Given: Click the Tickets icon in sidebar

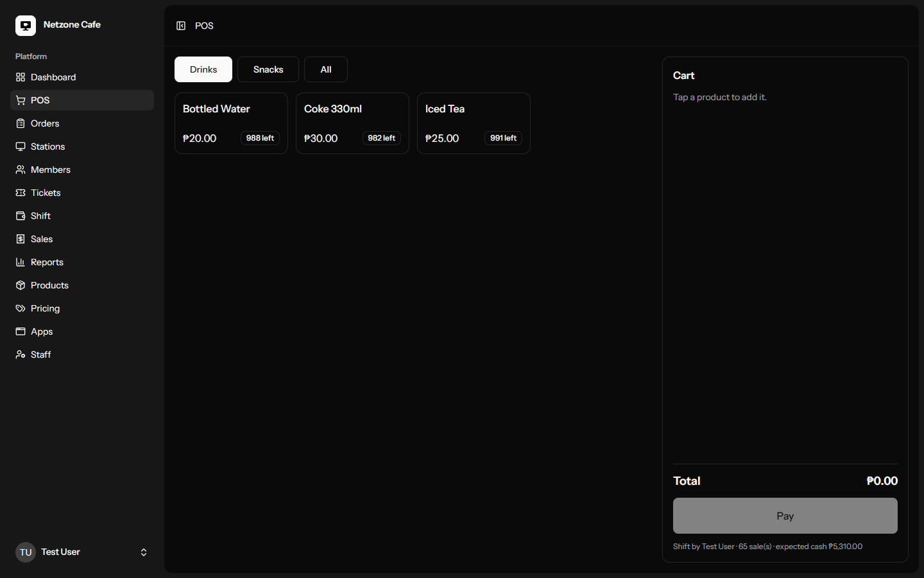Looking at the screenshot, I should (x=21, y=193).
